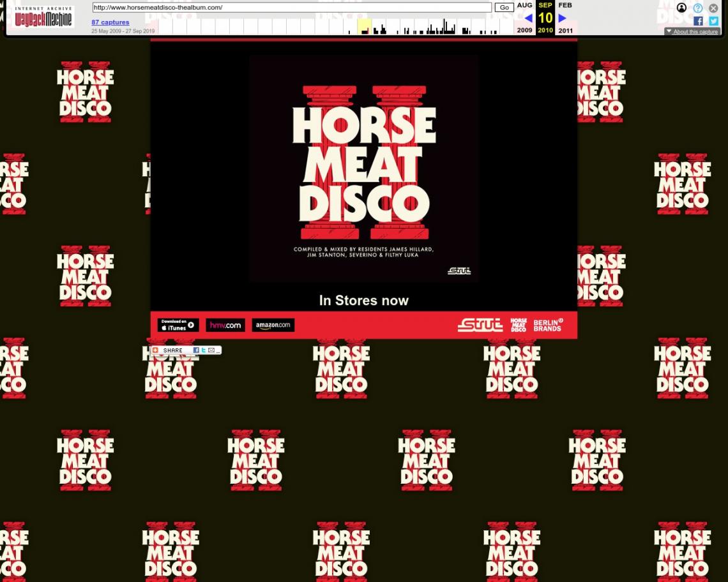Click the Strut label logo in red bar
Viewport: 728px width, 582px height.
[480, 325]
